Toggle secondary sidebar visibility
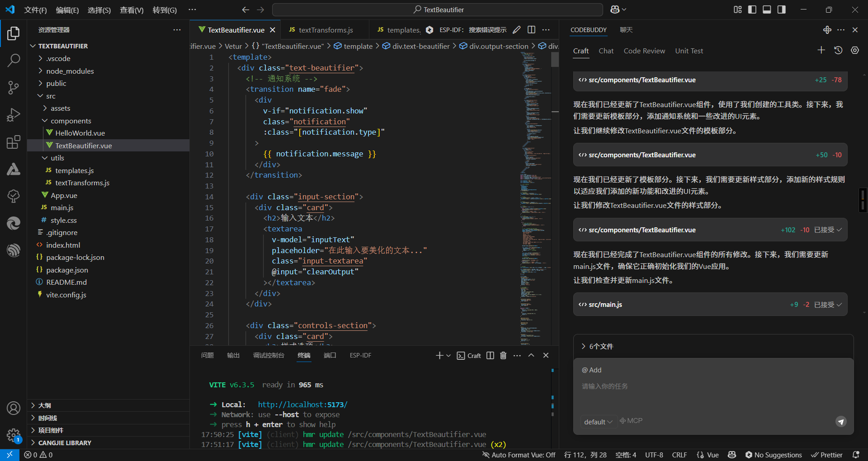Viewport: 868px width, 461px height. [x=781, y=9]
